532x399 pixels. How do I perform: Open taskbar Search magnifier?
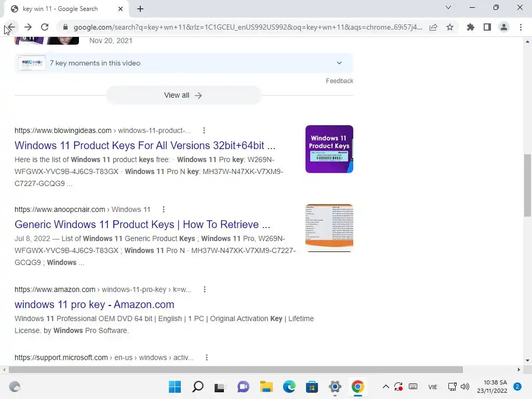198,387
